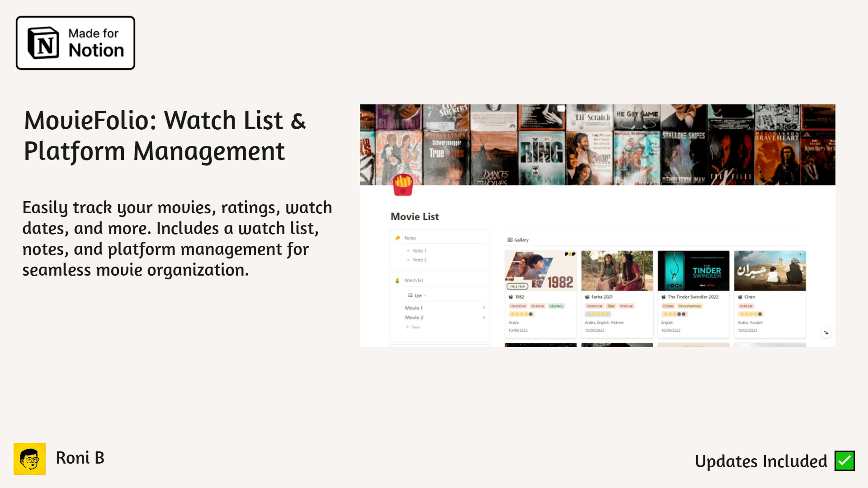
Task: Switch to the Gallery view tab
Action: (x=518, y=240)
